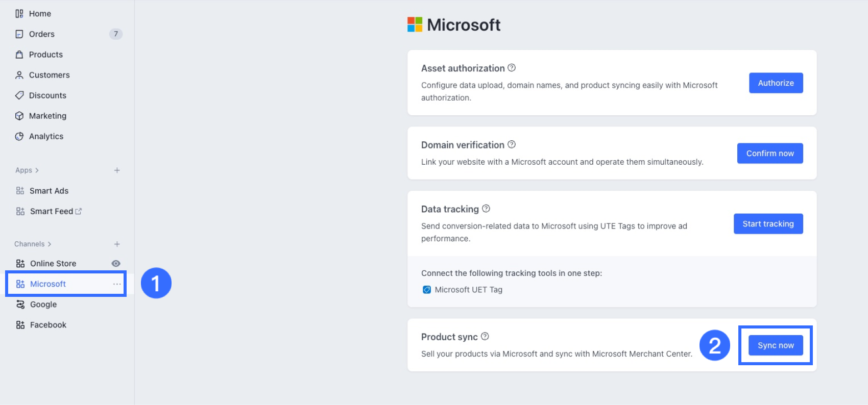Open the Orders menu item
The width and height of the screenshot is (868, 405).
pyautogui.click(x=41, y=34)
